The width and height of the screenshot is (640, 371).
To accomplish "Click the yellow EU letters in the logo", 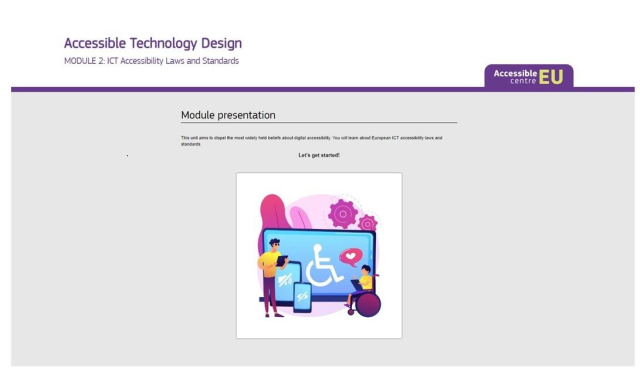I will pos(551,77).
